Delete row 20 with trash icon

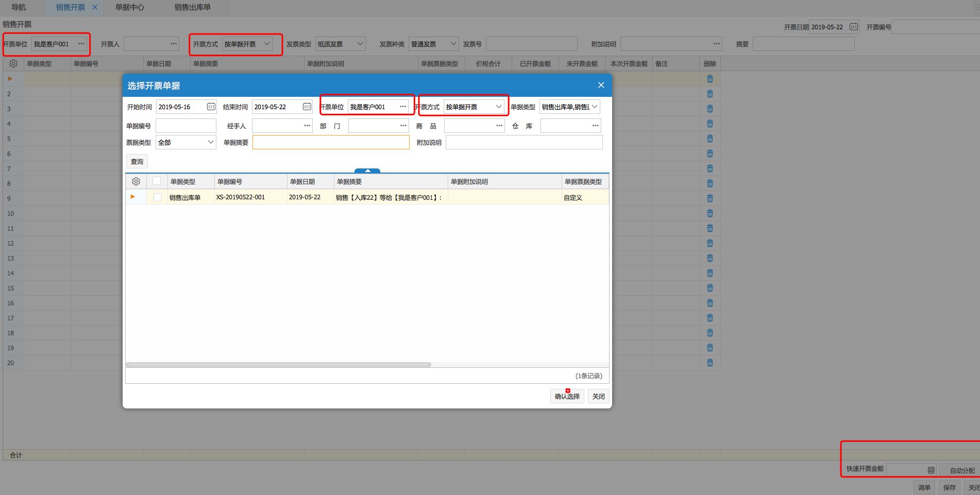[x=710, y=363]
